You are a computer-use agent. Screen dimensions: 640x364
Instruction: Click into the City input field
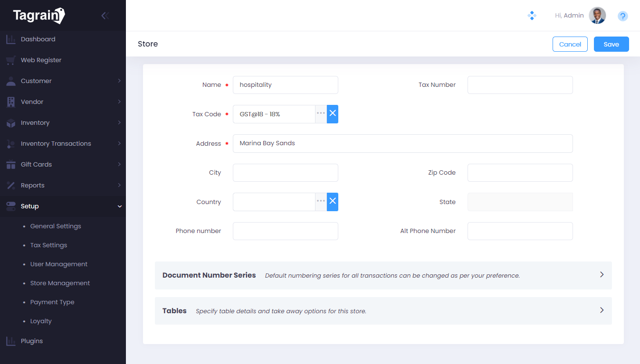click(285, 173)
